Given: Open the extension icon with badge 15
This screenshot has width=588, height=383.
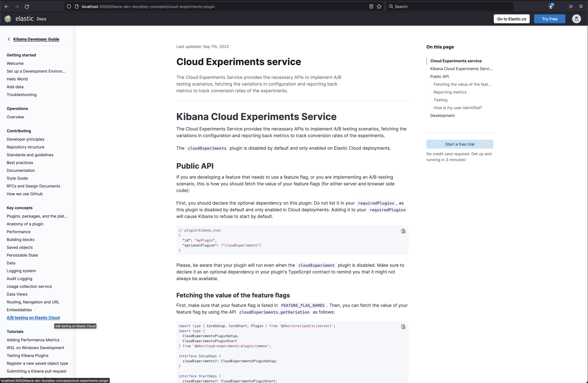Looking at the screenshot, I should coord(551,6).
